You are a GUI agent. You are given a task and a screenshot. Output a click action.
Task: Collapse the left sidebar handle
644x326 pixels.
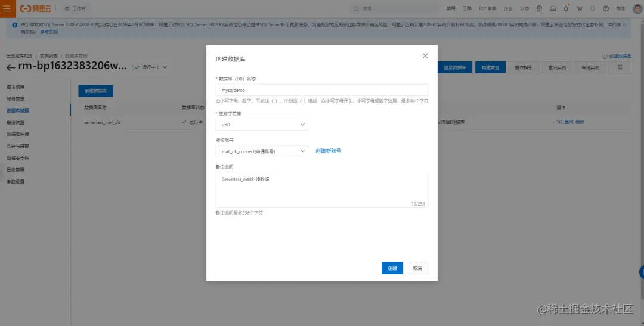[1, 172]
